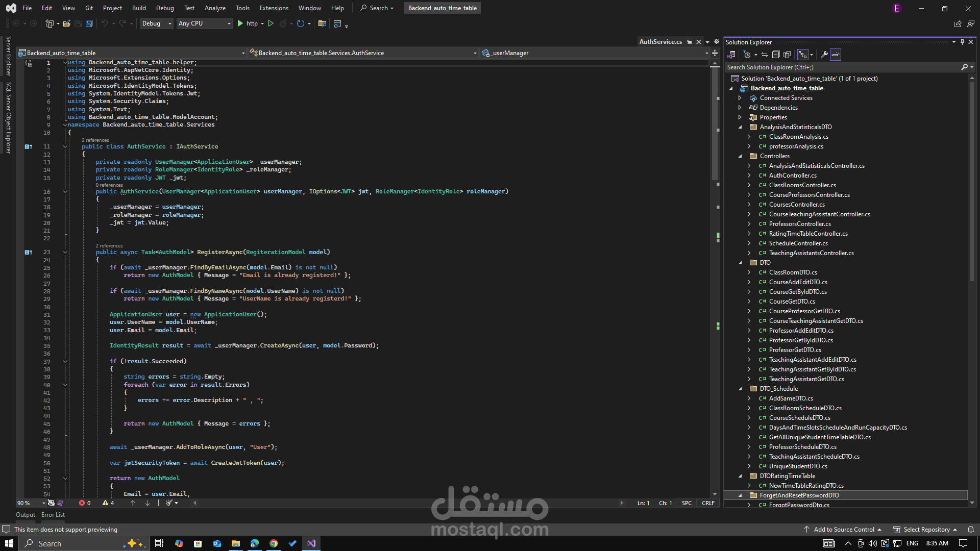Open the Build menu

[x=139, y=8]
